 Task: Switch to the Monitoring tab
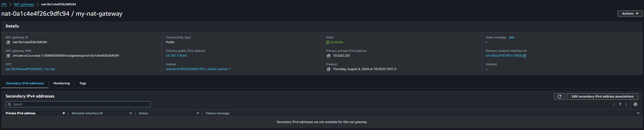pos(61,83)
